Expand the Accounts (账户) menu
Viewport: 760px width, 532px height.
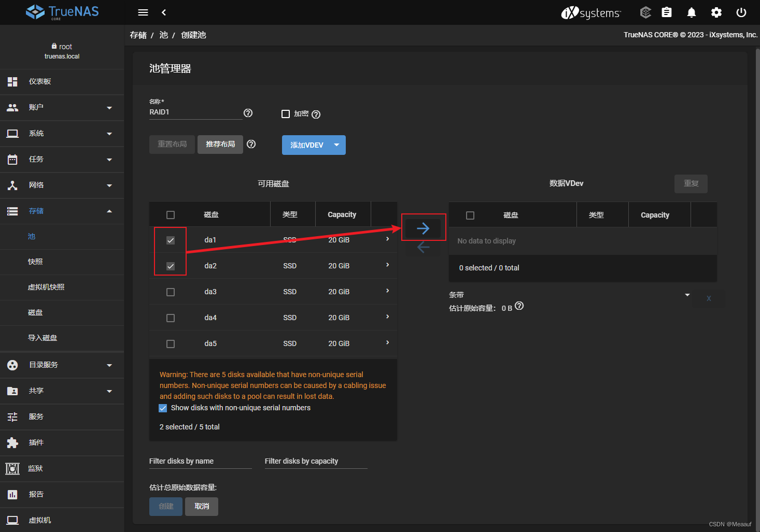tap(62, 108)
